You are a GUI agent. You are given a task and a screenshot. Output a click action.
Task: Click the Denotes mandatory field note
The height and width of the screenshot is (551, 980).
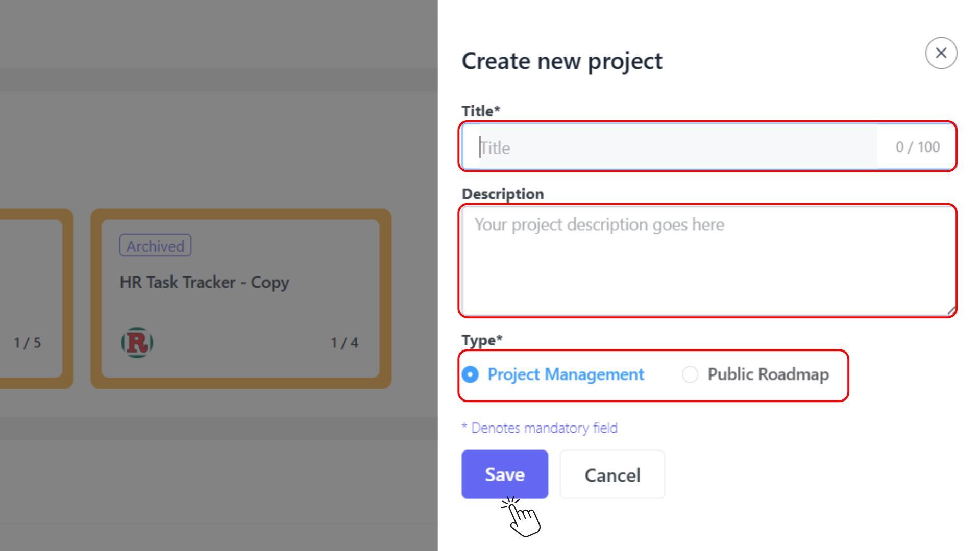tap(540, 428)
